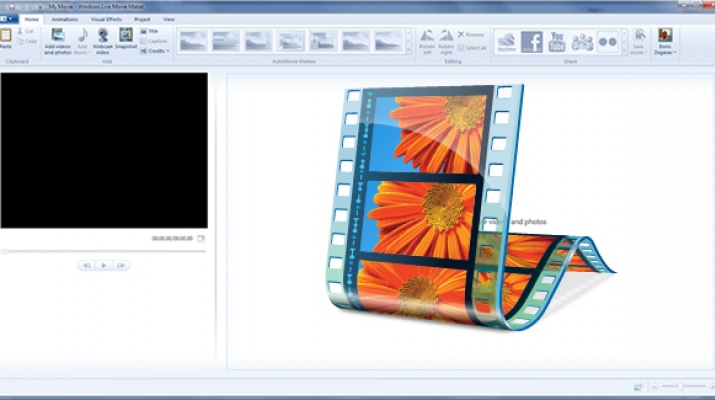
Task: Click the Save movie icon
Action: [x=639, y=36]
